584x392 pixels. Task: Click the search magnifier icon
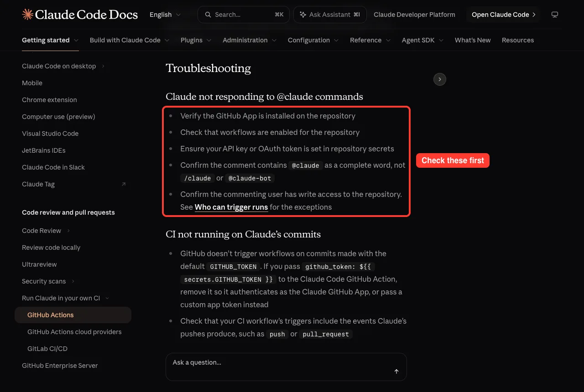pos(208,15)
